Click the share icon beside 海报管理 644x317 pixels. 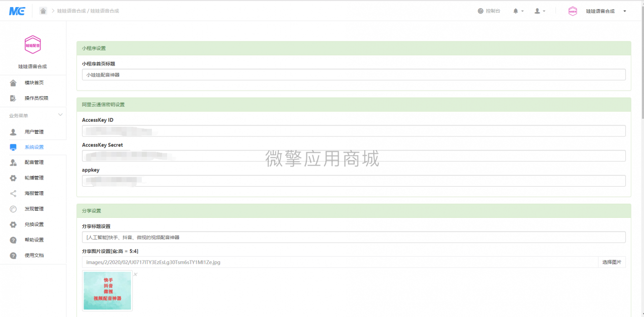[13, 193]
